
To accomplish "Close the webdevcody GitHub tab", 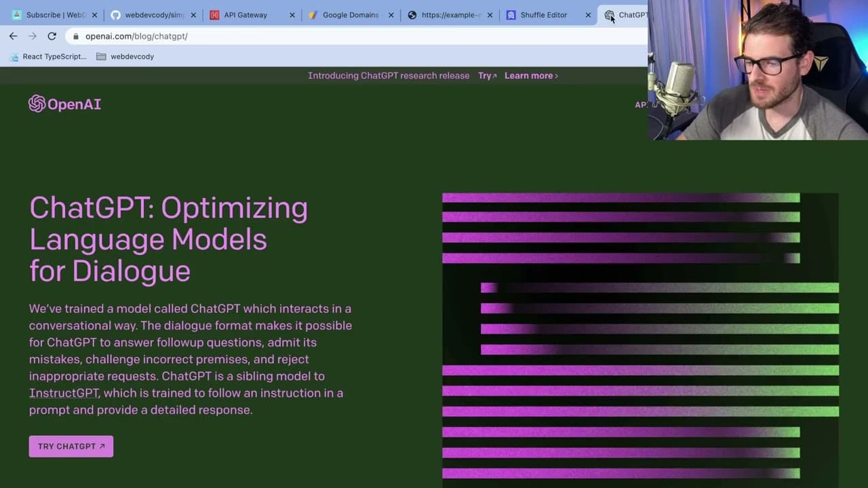I will 193,15.
